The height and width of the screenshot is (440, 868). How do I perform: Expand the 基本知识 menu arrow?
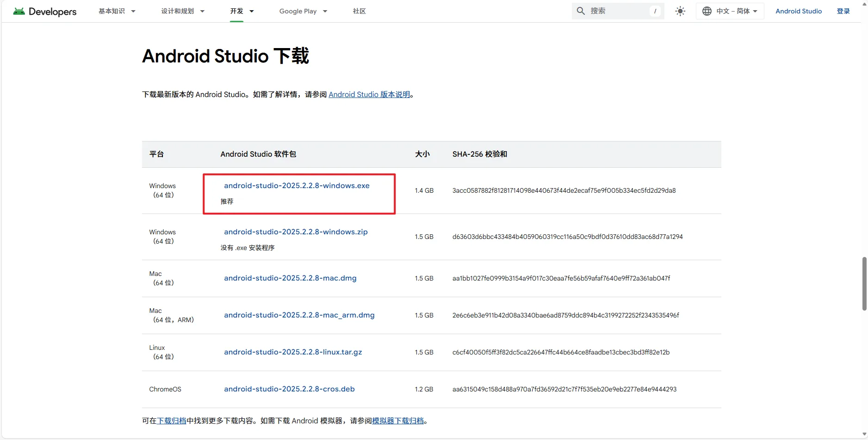coord(133,11)
